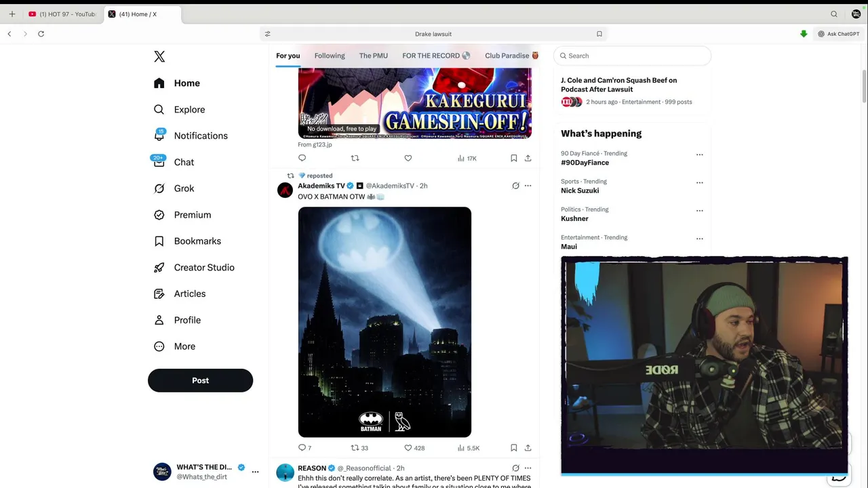Screen dimensions: 868x488
Task: Open Grok from the sidebar
Action: pos(174,188)
